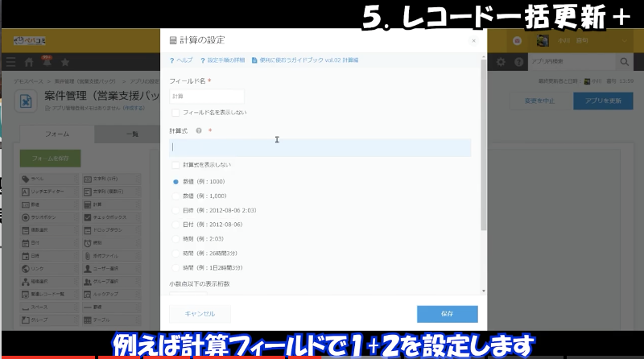The image size is (644, 359).
Task: Click the 保存 button
Action: point(447,314)
